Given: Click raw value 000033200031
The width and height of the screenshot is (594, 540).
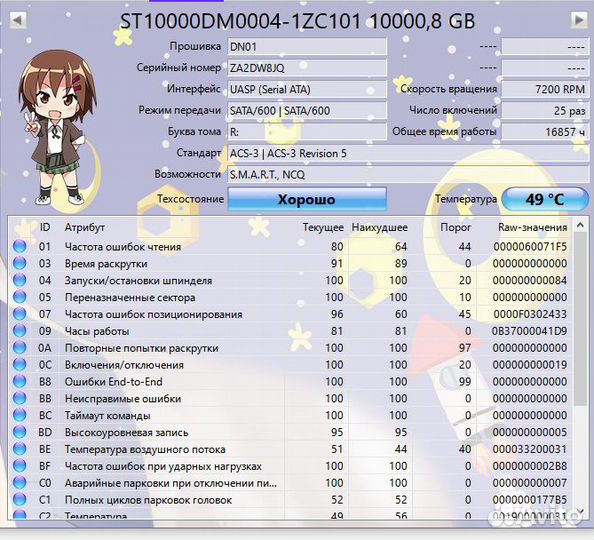Looking at the screenshot, I should coord(530,449).
